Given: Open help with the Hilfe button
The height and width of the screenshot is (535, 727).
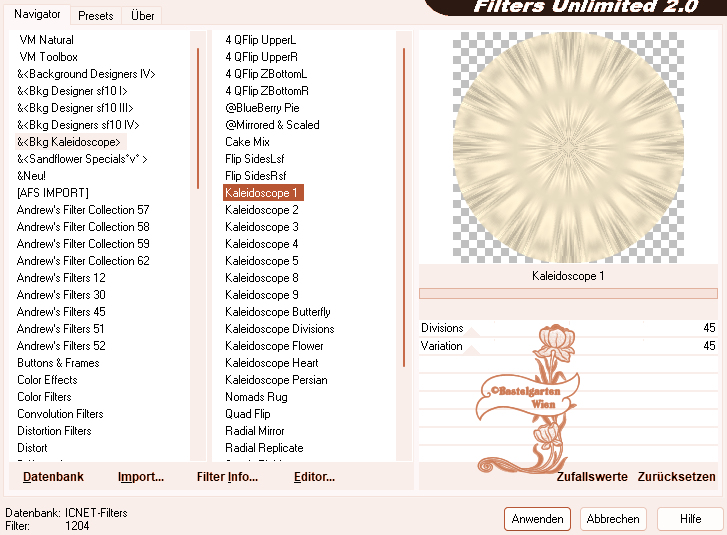Looking at the screenshot, I should tap(690, 519).
